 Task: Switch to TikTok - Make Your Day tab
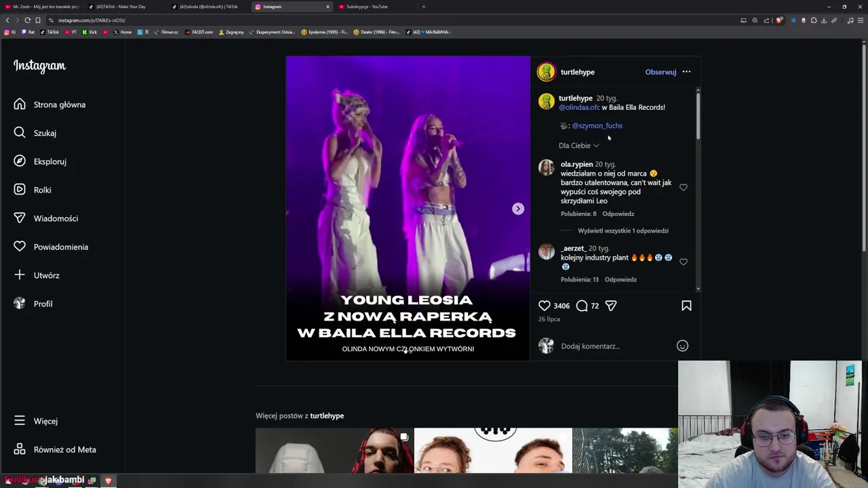tap(125, 7)
